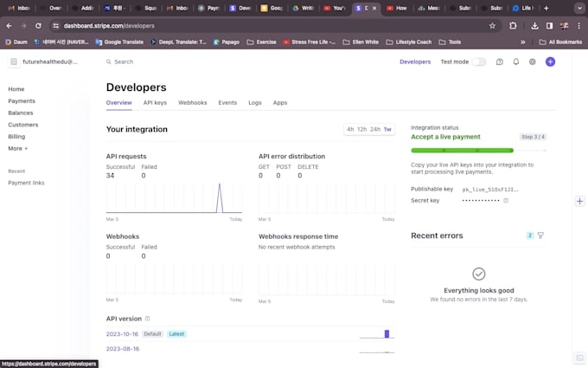Image resolution: width=588 pixels, height=368 pixels.
Task: Open the browser downloads icon
Action: 534,26
